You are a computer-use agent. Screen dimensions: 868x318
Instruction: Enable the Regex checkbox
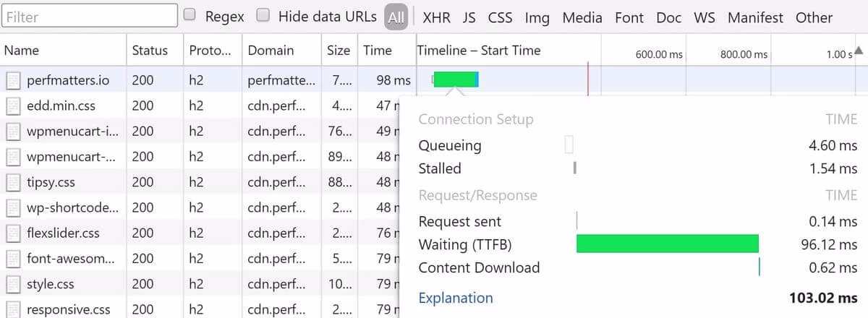click(191, 15)
